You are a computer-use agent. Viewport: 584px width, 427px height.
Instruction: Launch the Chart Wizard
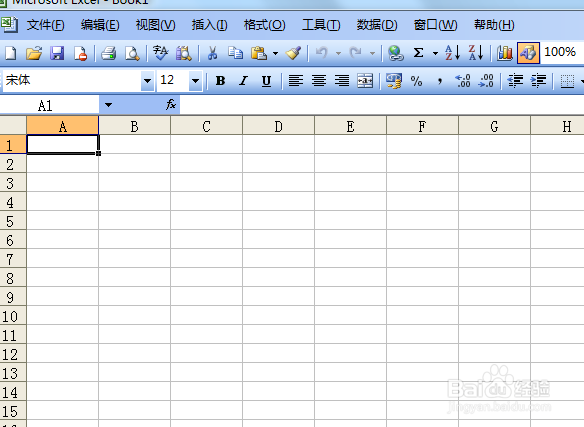[505, 53]
